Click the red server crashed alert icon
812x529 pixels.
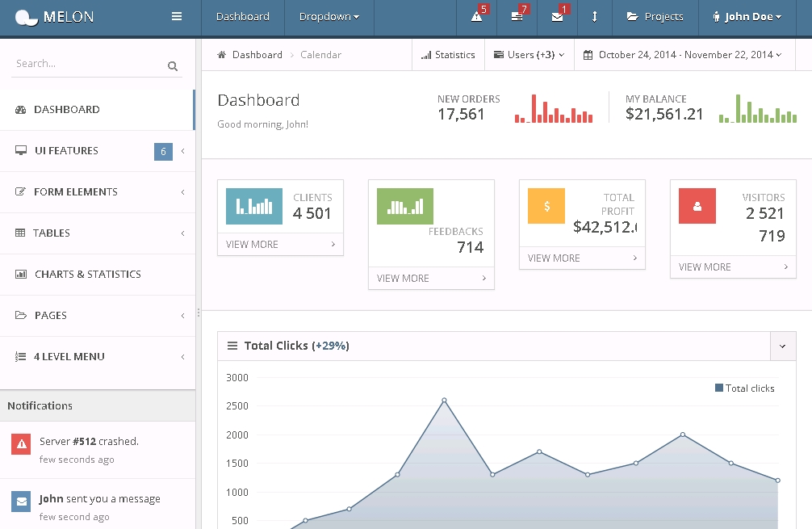[22, 443]
